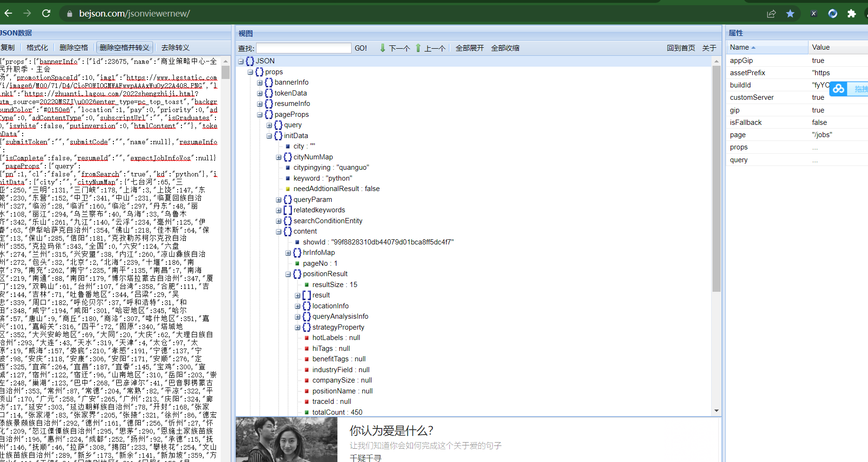Expand the hrInfoMap node
Image resolution: width=868 pixels, height=462 pixels.
288,253
